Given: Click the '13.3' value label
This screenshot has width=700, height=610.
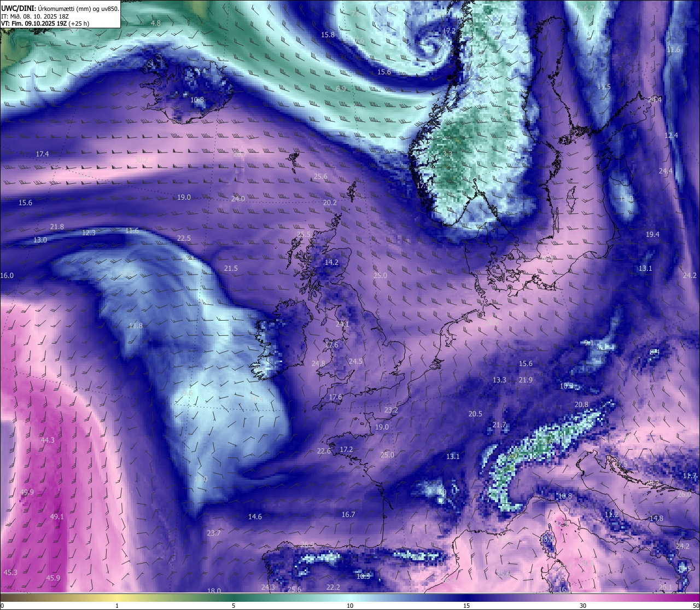Looking at the screenshot, I should coord(499,380).
